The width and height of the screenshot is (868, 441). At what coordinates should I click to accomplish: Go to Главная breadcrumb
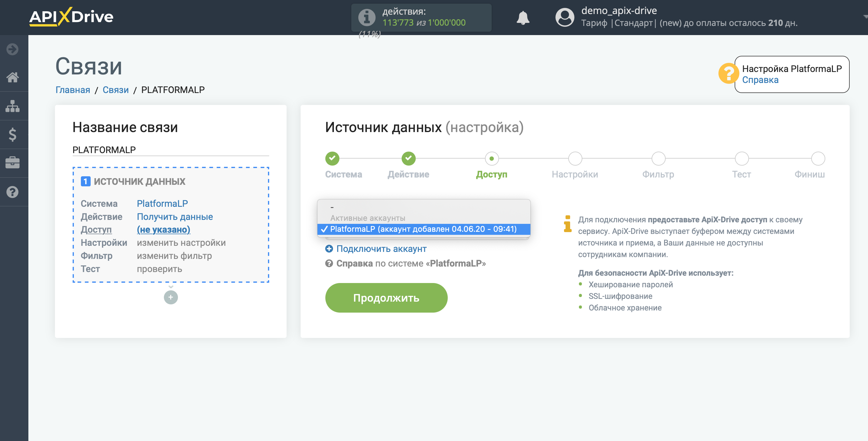pyautogui.click(x=73, y=90)
